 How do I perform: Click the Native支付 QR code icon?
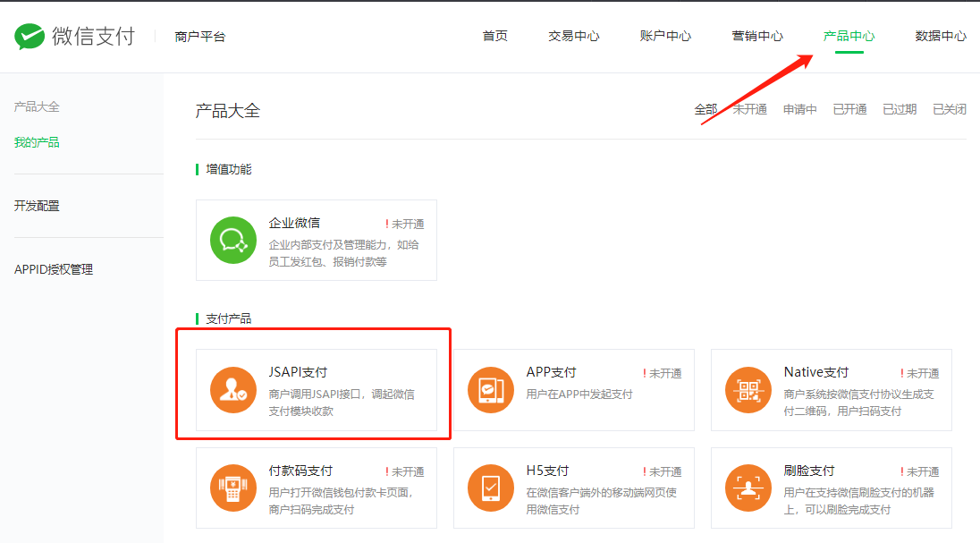click(x=748, y=390)
